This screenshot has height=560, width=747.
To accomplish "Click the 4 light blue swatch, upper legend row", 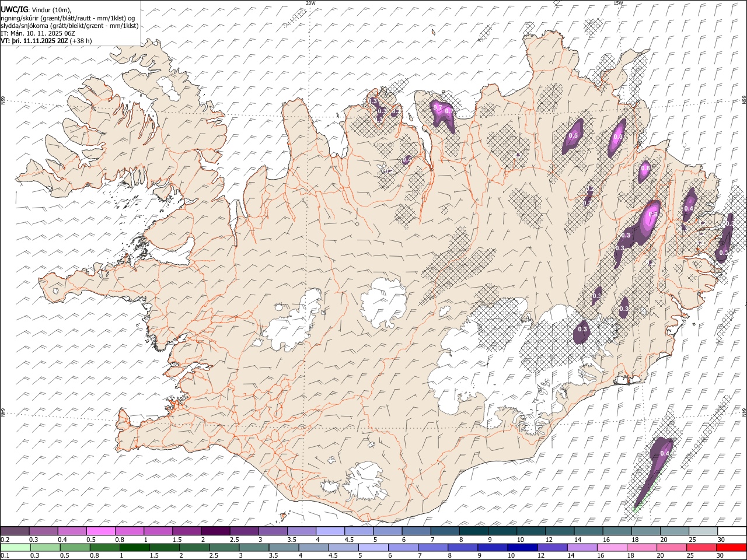I will 330,531.
